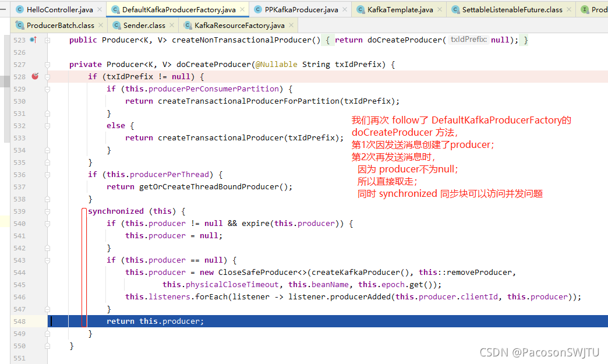Viewport: 608px width, 364px height.
Task: Click the HelloController.java class file icon
Action: tap(20, 10)
